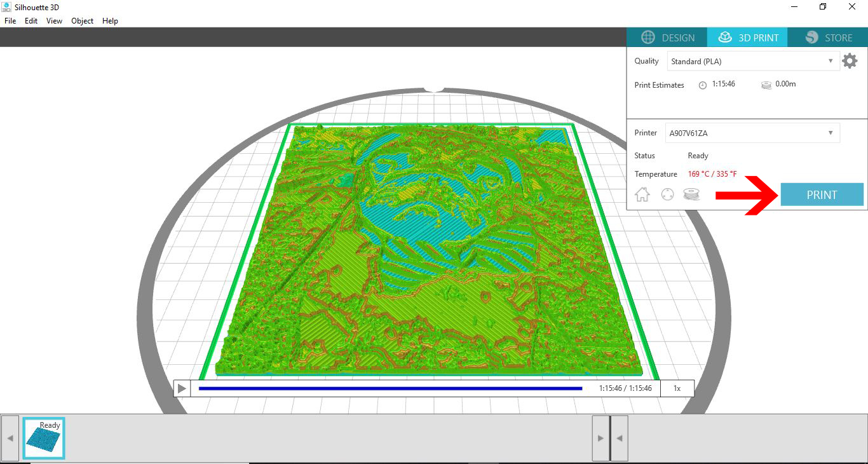Click the home printer icon

pyautogui.click(x=642, y=194)
